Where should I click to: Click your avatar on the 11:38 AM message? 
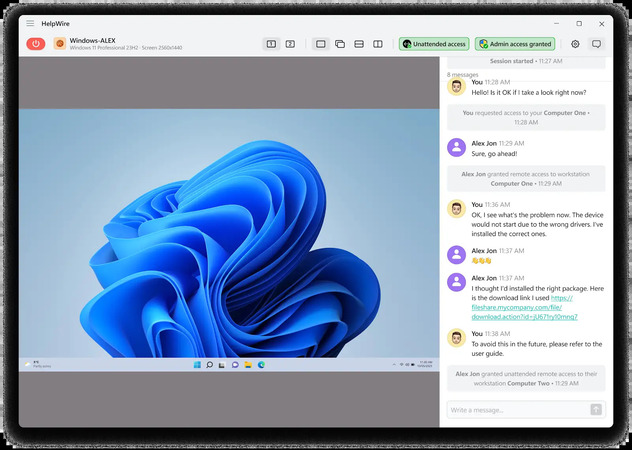point(456,338)
